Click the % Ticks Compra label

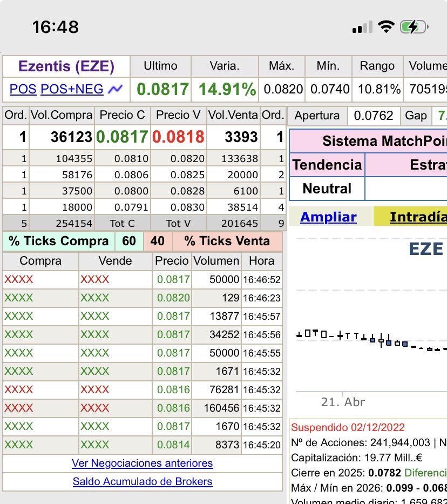pos(58,241)
